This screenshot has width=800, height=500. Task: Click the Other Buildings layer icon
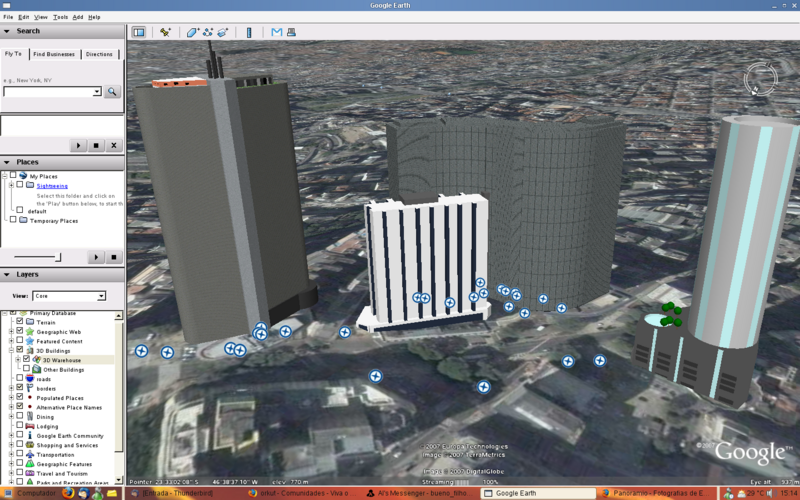tap(37, 369)
